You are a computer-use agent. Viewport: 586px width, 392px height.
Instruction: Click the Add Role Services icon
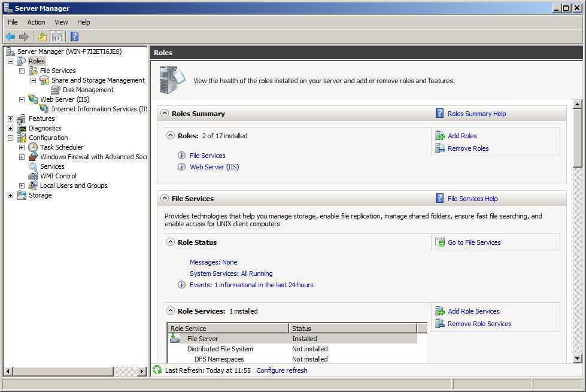(440, 311)
